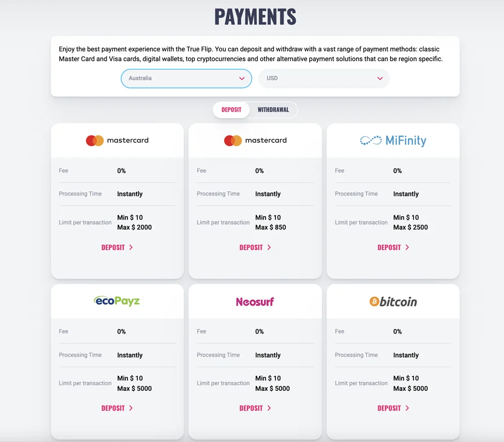Click the chevron in the Australia selector
The image size is (504, 442).
[x=242, y=78]
